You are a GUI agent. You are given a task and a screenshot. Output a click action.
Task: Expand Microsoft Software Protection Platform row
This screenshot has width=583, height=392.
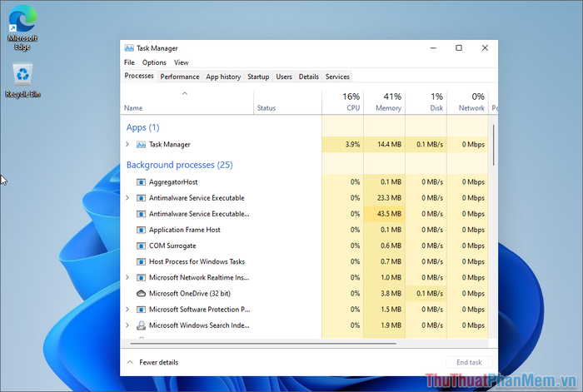point(127,309)
